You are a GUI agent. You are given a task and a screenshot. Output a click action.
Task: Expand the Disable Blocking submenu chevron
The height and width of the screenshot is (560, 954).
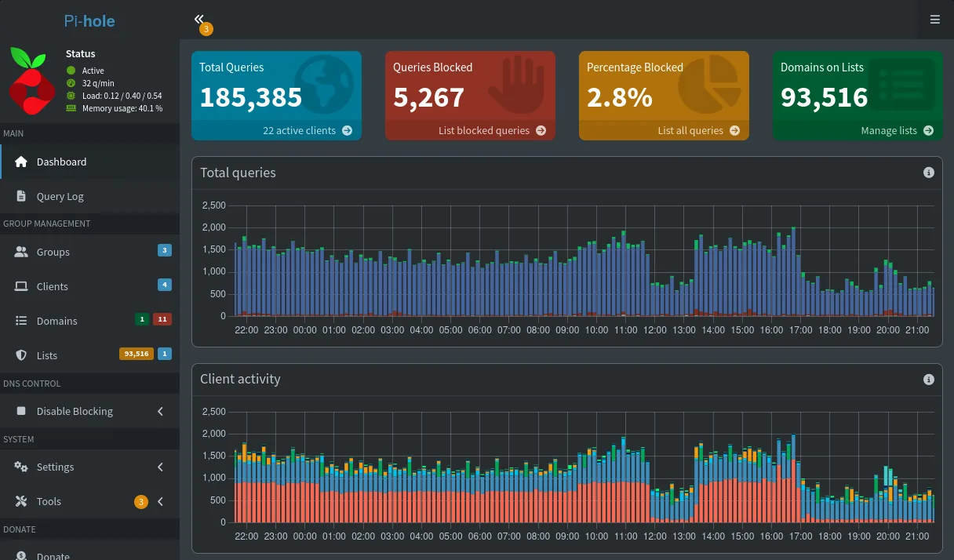pos(160,411)
